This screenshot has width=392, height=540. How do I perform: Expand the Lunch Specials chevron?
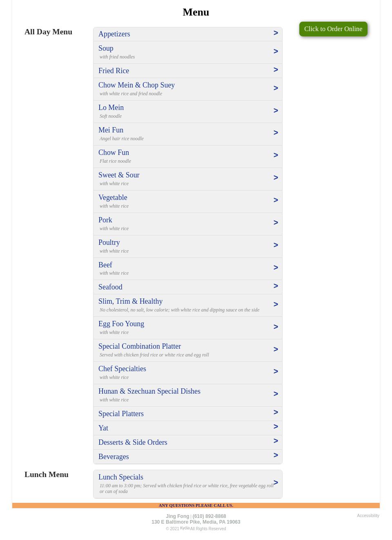pos(276,483)
